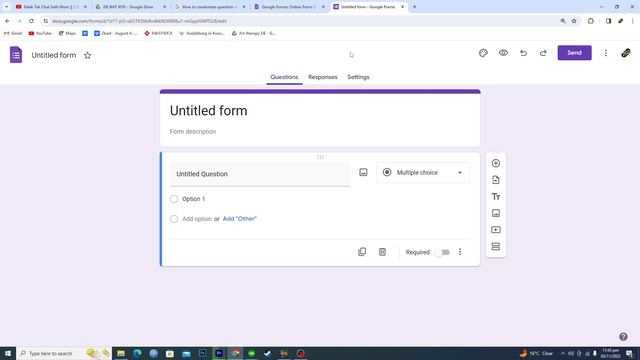Click the Add option radio circle
The height and width of the screenshot is (360, 640).
coord(174,219)
